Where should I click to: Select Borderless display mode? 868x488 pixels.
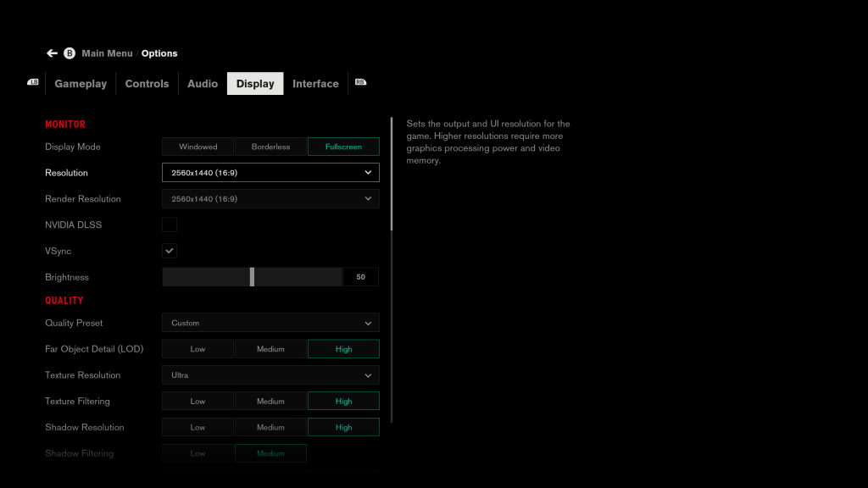(270, 147)
